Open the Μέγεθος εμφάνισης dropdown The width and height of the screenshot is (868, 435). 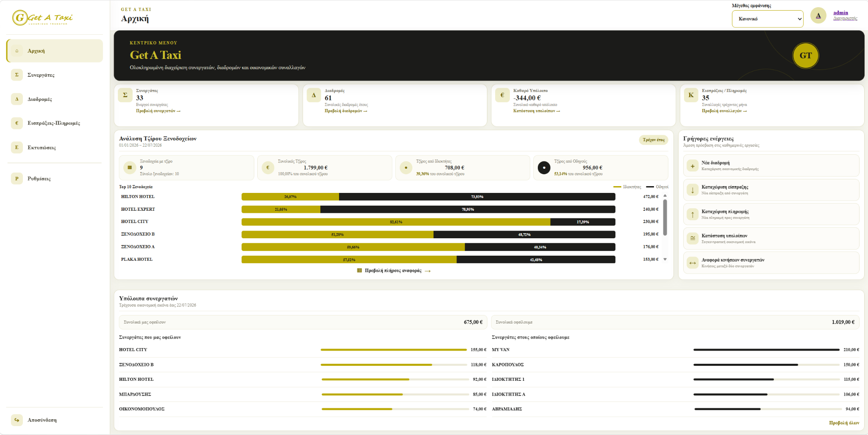768,19
